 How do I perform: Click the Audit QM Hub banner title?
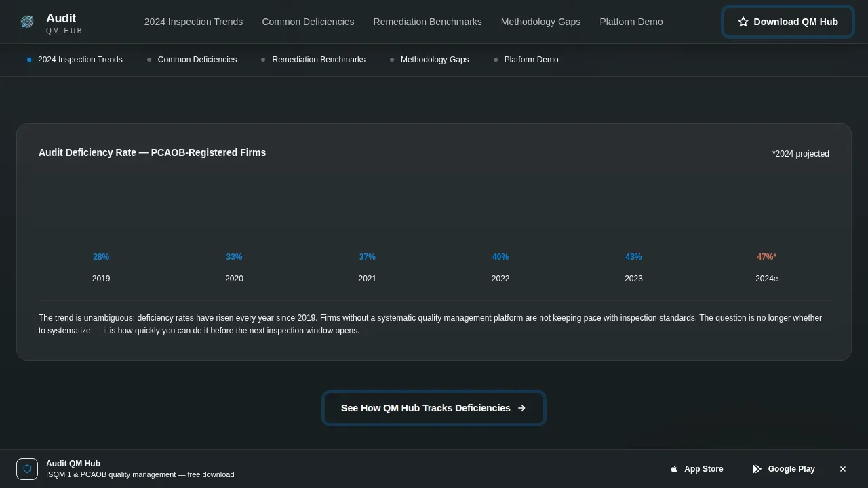[x=73, y=464]
